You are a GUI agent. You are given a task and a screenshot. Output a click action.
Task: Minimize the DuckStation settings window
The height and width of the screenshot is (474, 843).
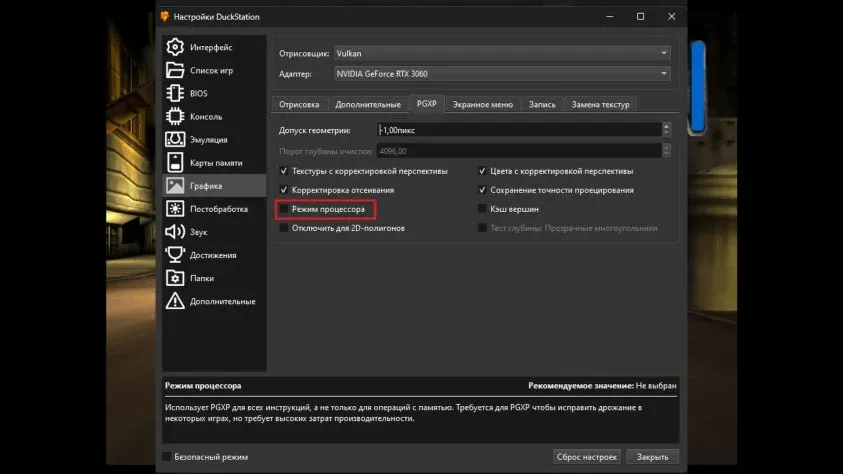[x=610, y=17]
